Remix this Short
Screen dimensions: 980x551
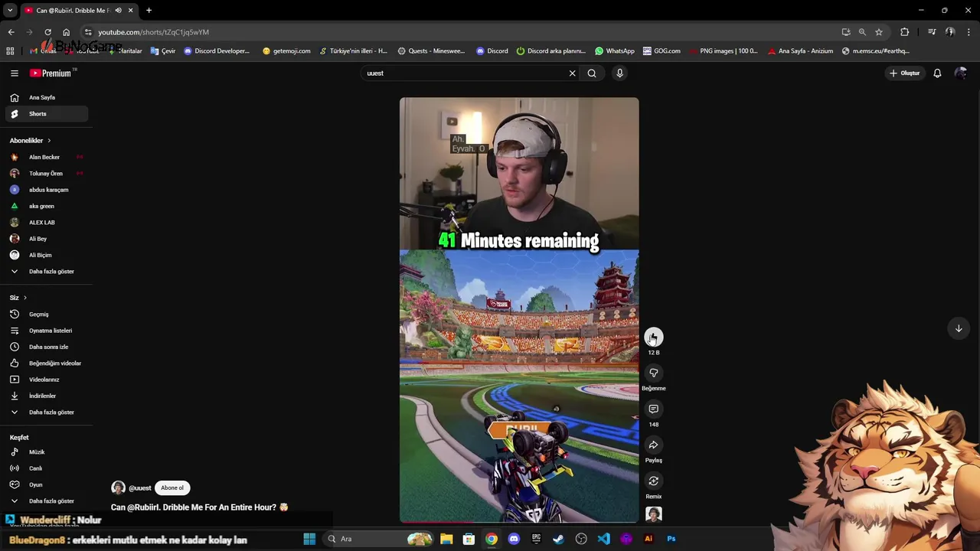tap(653, 481)
